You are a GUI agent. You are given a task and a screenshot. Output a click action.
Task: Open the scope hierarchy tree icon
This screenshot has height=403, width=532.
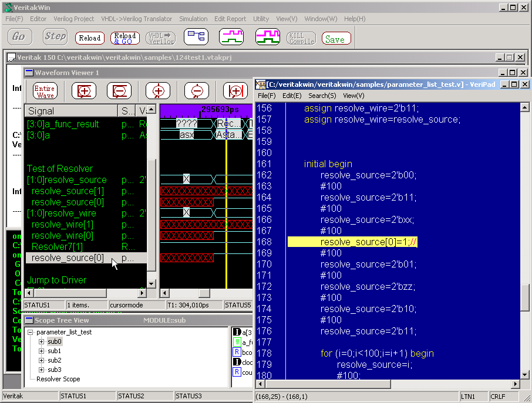tap(196, 37)
